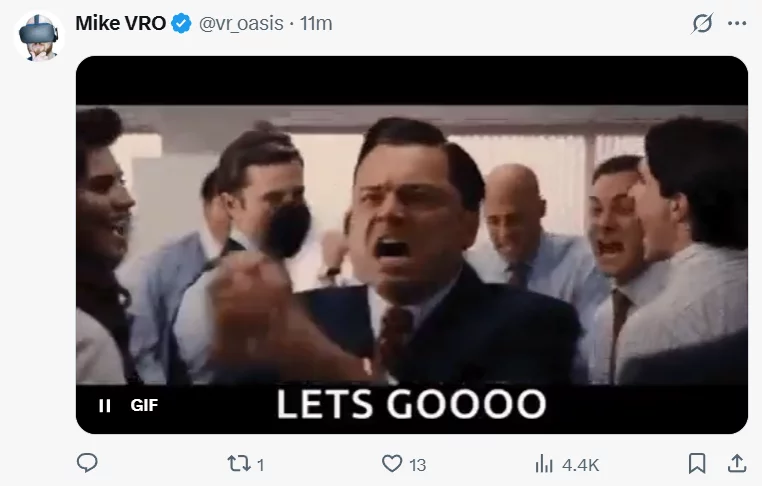Click the blue verified badge

coord(181,23)
